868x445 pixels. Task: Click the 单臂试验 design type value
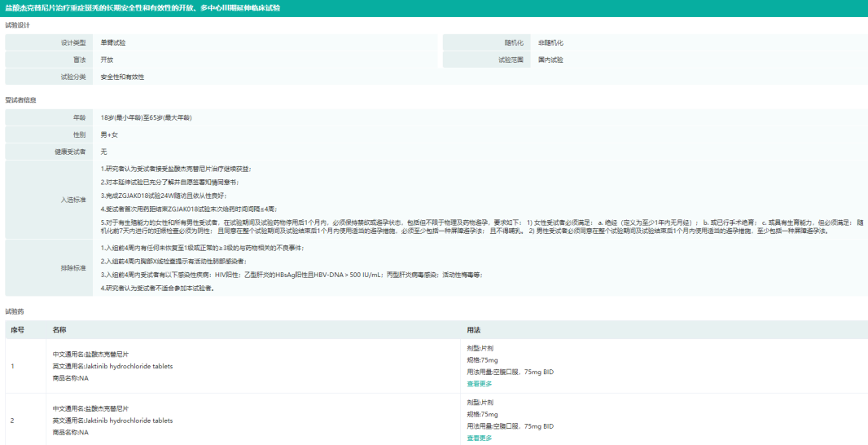coord(113,42)
